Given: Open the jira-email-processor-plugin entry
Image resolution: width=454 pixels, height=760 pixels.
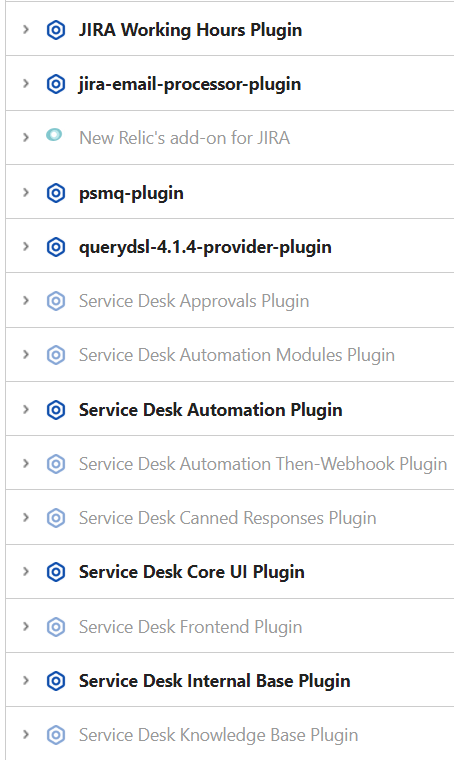Looking at the screenshot, I should click(x=190, y=84).
